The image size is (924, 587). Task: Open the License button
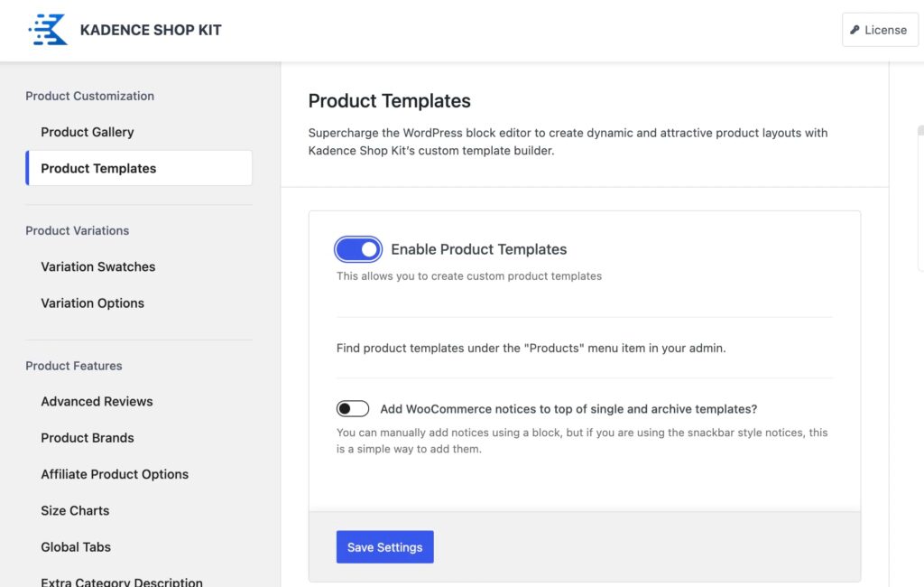tap(880, 30)
